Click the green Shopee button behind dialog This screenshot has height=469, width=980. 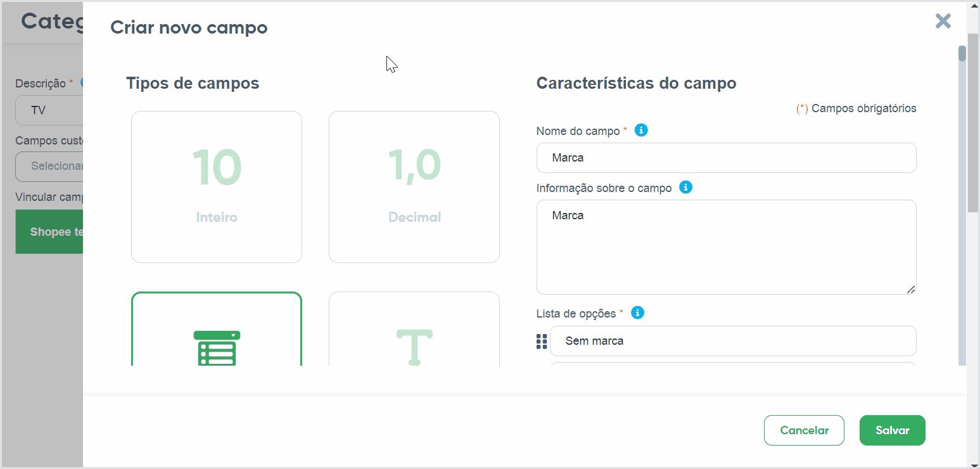click(x=49, y=232)
